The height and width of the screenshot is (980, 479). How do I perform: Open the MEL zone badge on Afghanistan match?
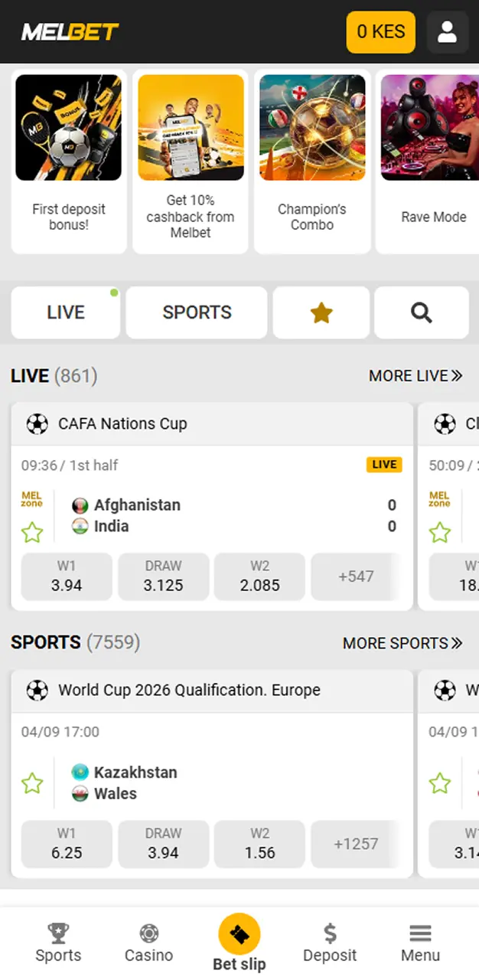32,499
